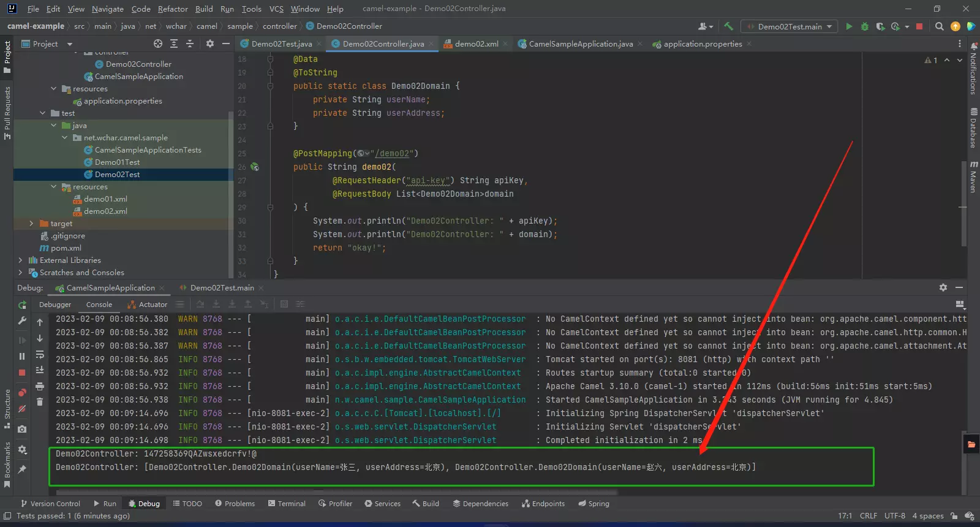Click the print console output icon
Viewport: 980px width, 527px height.
(x=40, y=386)
